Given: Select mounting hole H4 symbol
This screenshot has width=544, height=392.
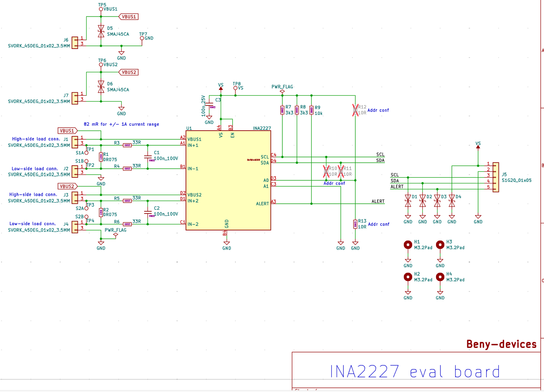Looking at the screenshot, I should (x=440, y=277).
